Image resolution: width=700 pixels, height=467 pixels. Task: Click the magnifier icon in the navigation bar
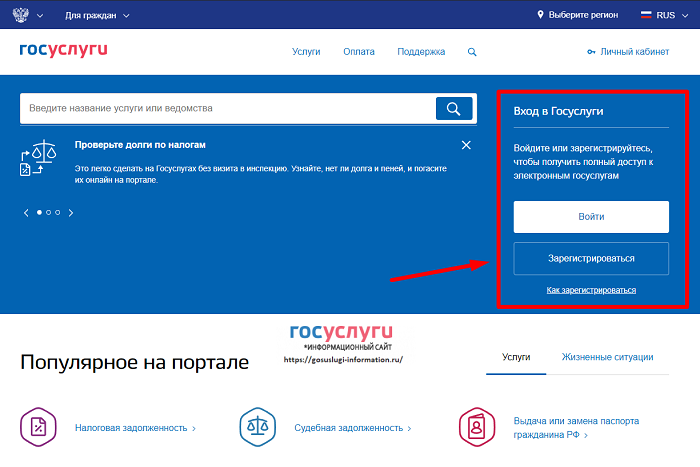pos(472,52)
